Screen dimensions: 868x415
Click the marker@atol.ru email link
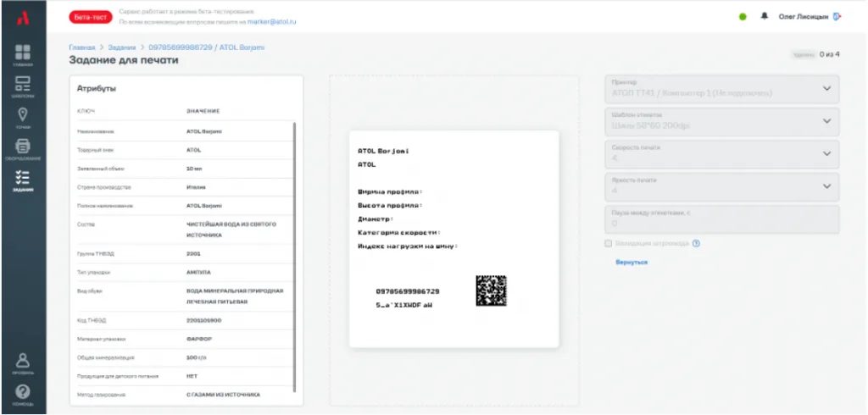tap(271, 21)
